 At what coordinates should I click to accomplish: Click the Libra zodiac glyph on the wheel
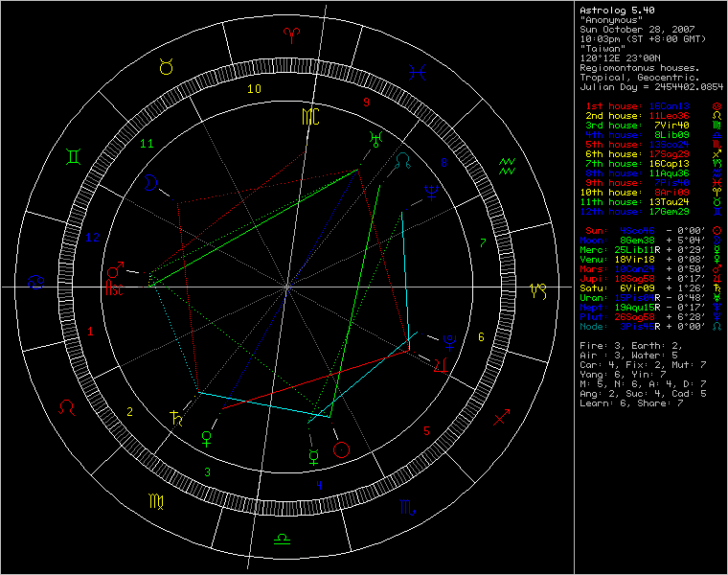click(282, 540)
